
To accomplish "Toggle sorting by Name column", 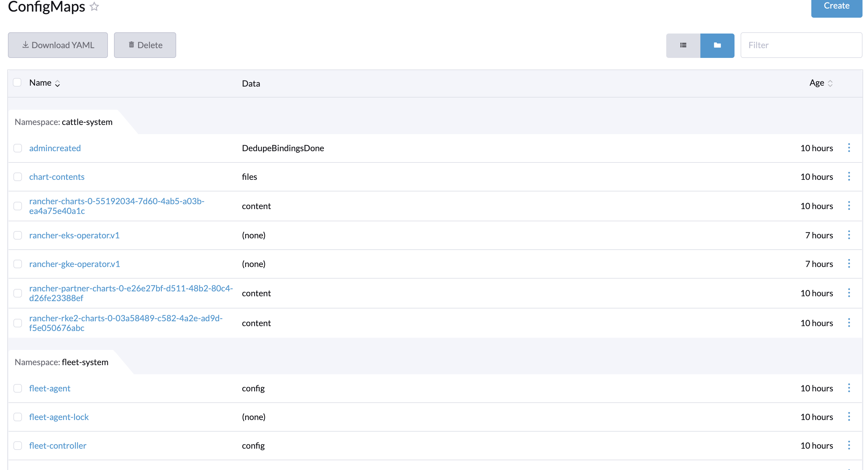I will coord(41,83).
